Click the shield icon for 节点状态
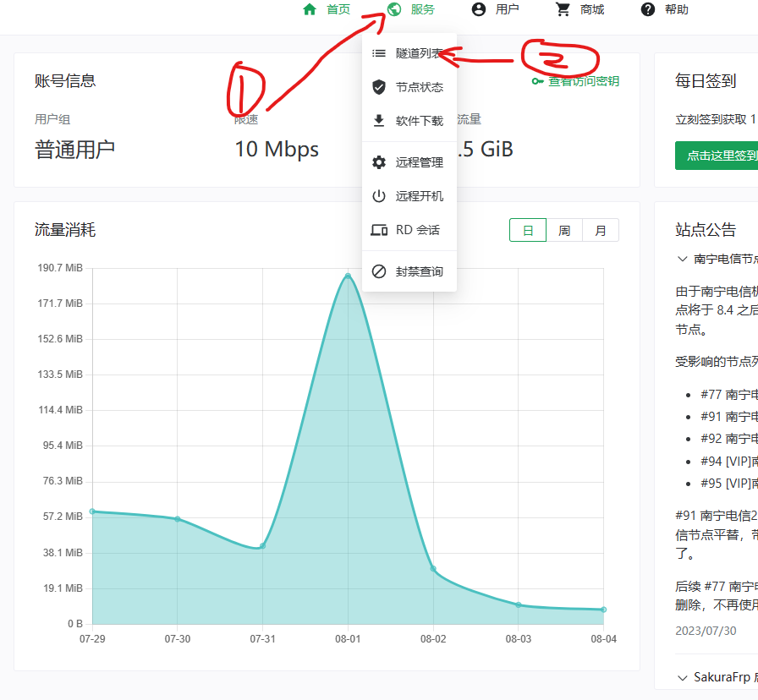The image size is (758, 700). 379,87
